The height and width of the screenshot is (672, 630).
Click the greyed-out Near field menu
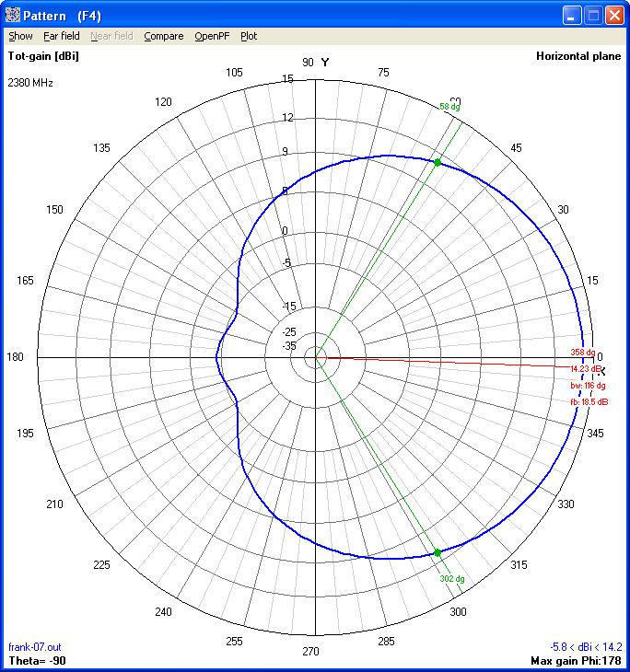(x=111, y=37)
